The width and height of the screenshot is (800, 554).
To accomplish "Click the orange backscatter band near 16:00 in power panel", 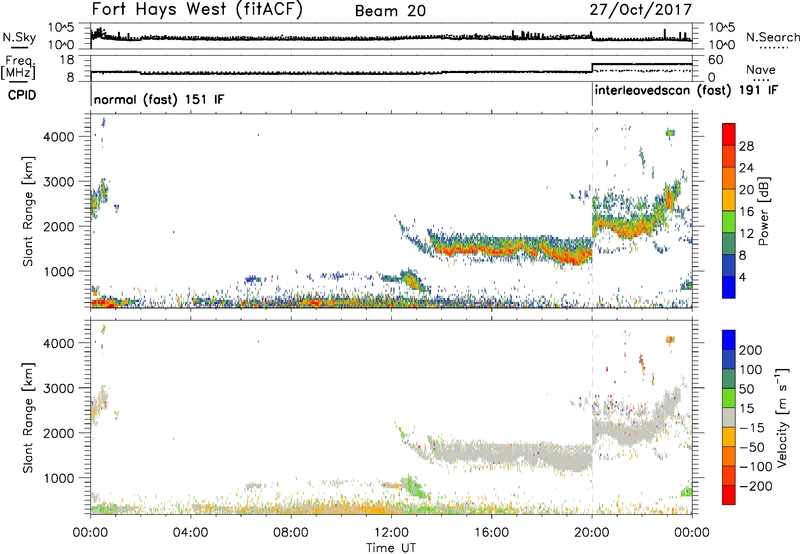I will click(x=491, y=250).
